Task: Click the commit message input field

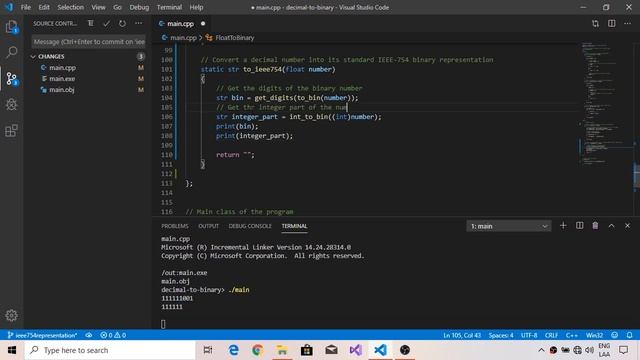Action: click(x=89, y=42)
